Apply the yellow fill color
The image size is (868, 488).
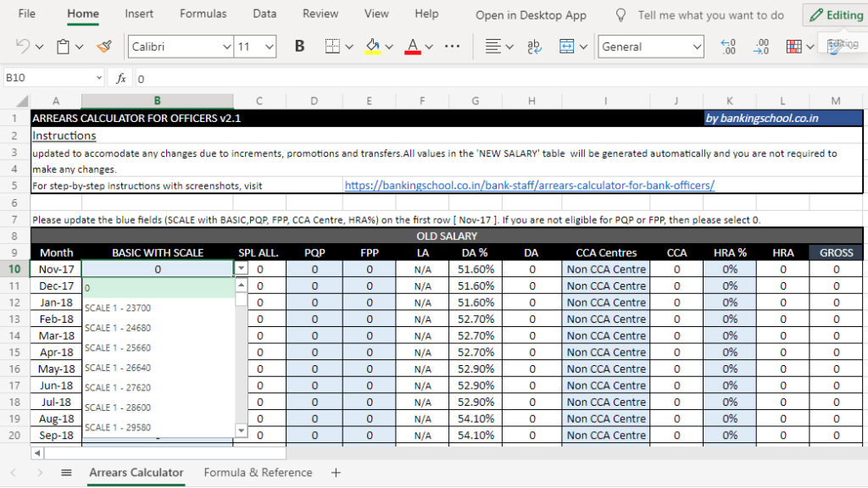pos(372,47)
